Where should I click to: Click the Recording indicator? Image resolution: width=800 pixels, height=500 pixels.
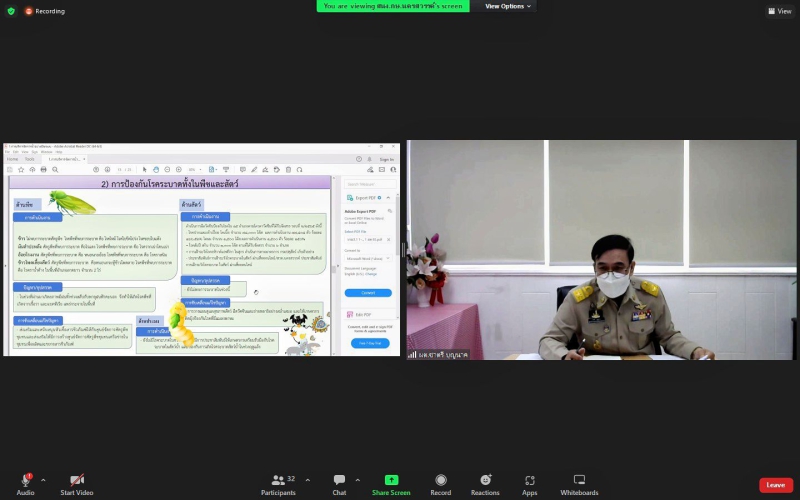(45, 11)
